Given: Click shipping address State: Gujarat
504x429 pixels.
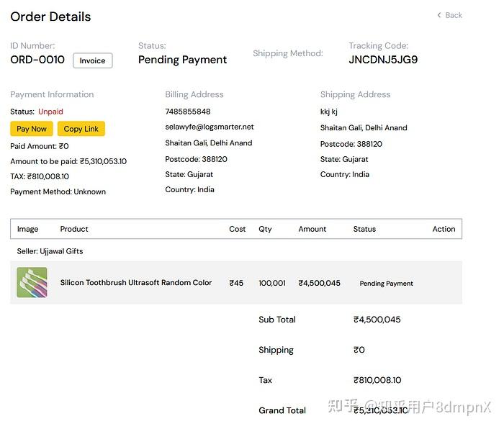Looking at the screenshot, I should (x=344, y=159).
